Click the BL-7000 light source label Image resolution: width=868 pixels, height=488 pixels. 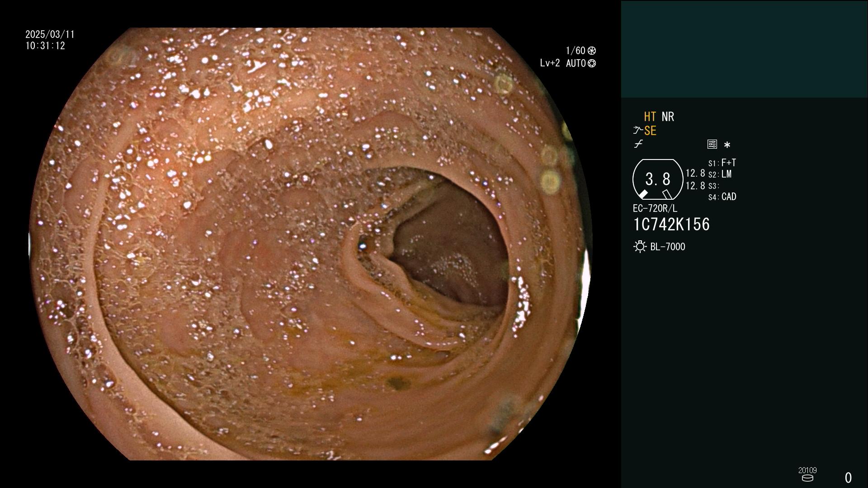click(x=668, y=247)
